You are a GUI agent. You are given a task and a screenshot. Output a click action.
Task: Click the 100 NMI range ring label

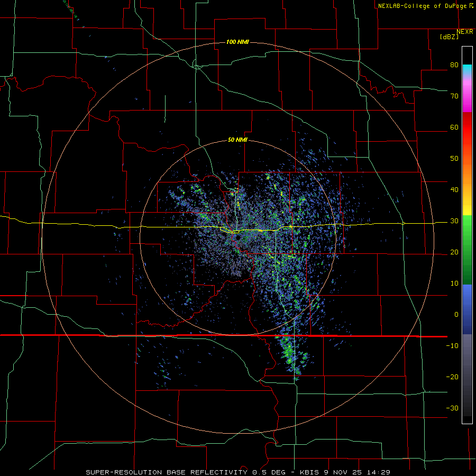tap(237, 42)
